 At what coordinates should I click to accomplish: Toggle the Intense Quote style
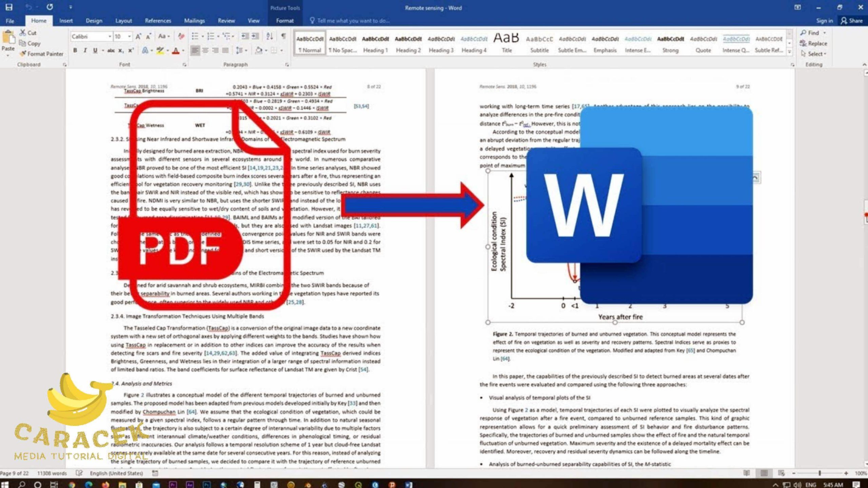coord(734,43)
